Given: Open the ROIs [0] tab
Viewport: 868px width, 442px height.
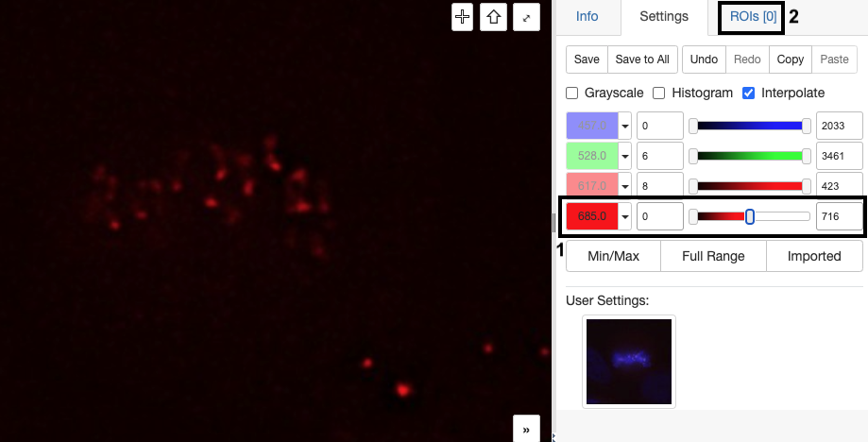Looking at the screenshot, I should click(753, 17).
